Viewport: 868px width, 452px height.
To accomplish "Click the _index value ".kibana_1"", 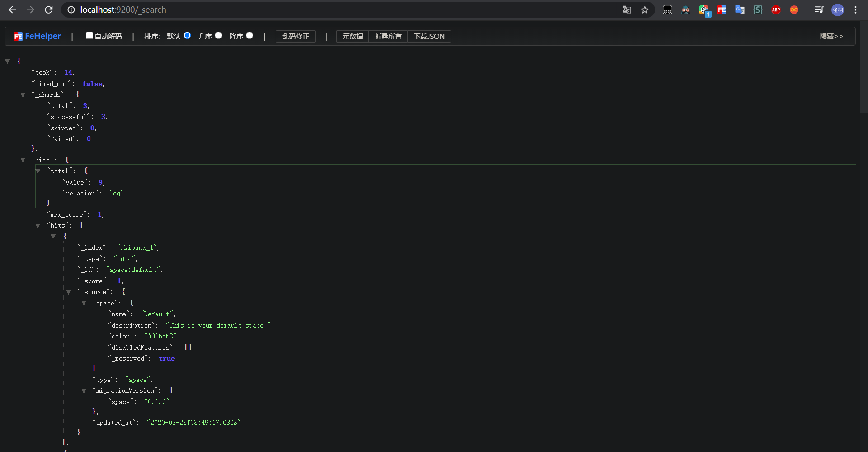I will coord(137,247).
